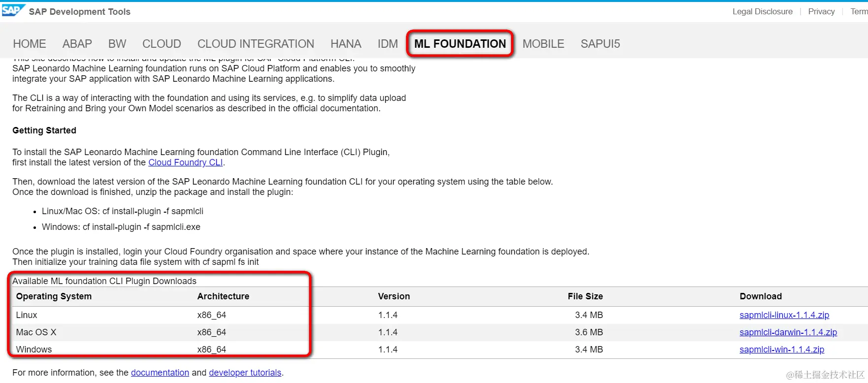Download sapmlcli-darwin-1.1.4.zip
Image resolution: width=868 pixels, height=383 pixels.
tap(788, 332)
